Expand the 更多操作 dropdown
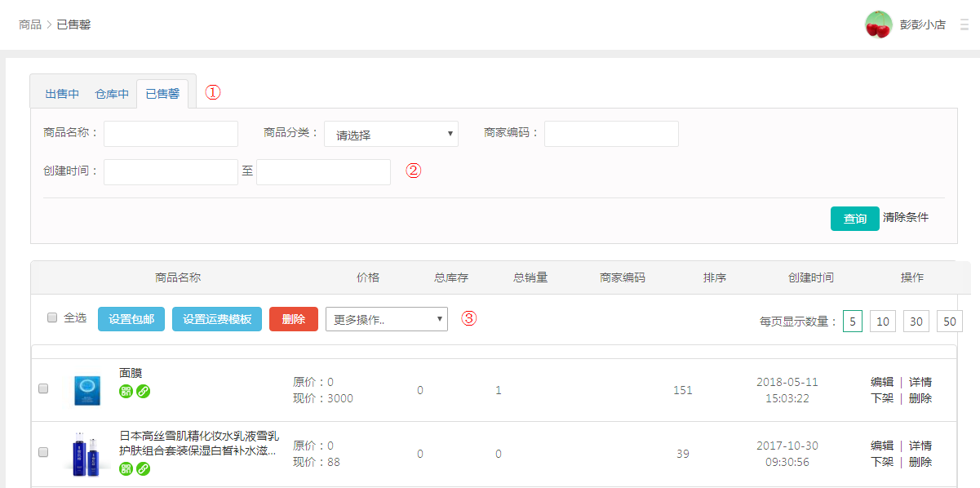 [386, 319]
